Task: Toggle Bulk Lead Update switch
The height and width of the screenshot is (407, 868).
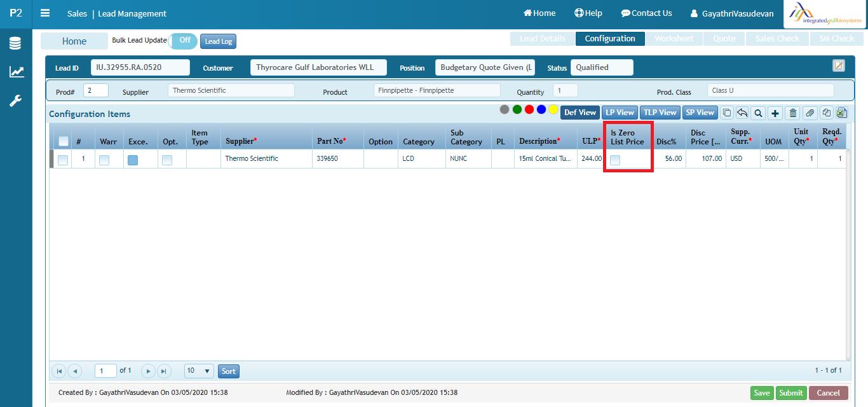Action: 183,41
